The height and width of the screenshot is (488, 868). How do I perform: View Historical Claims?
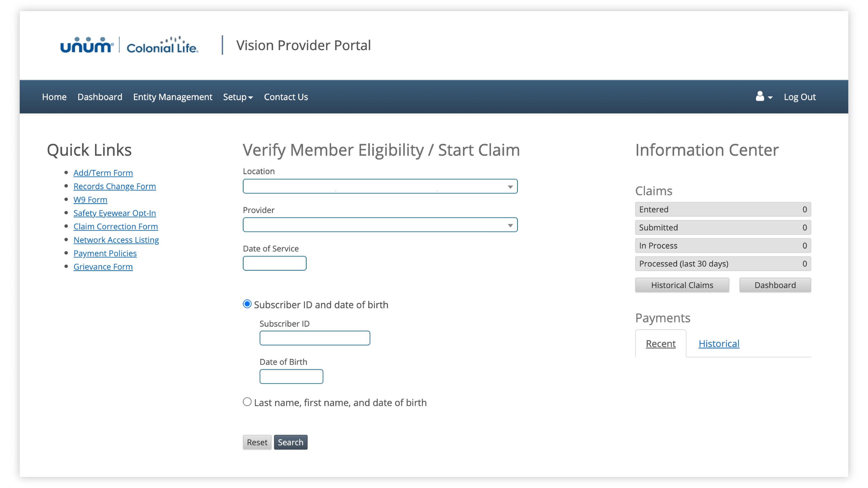[x=682, y=285]
